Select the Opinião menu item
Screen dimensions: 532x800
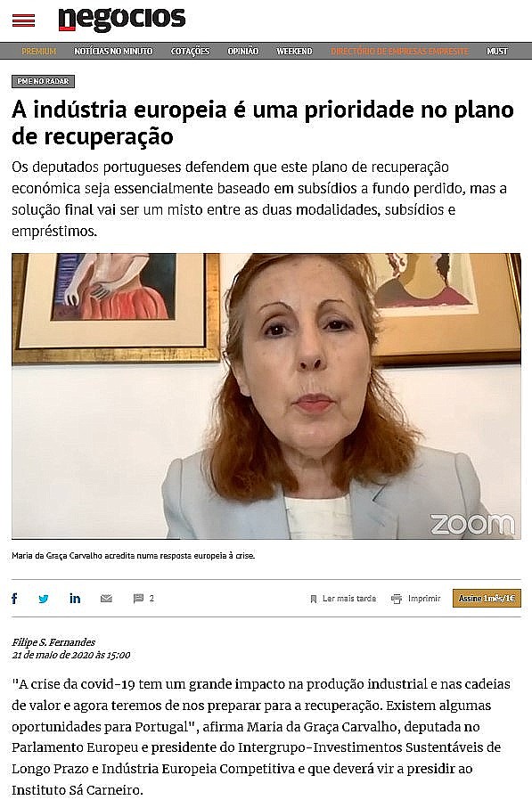point(243,51)
